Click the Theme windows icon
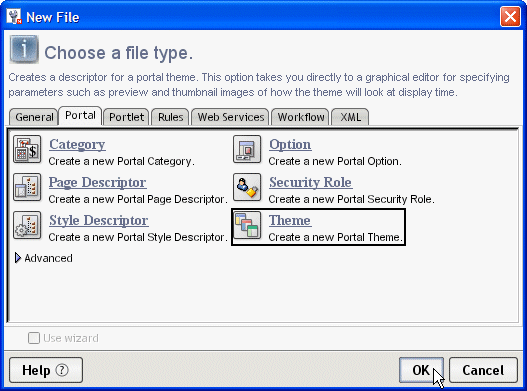The image size is (527, 391). click(247, 225)
